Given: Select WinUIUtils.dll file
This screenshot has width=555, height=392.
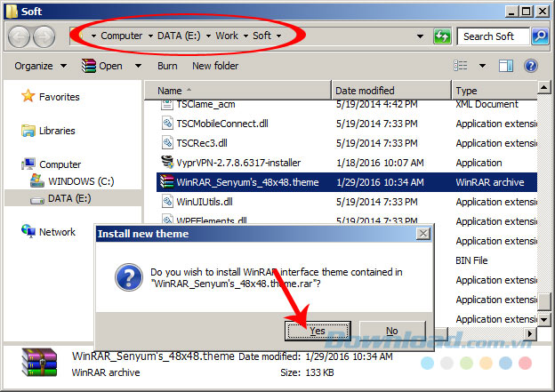Looking at the screenshot, I should [205, 202].
